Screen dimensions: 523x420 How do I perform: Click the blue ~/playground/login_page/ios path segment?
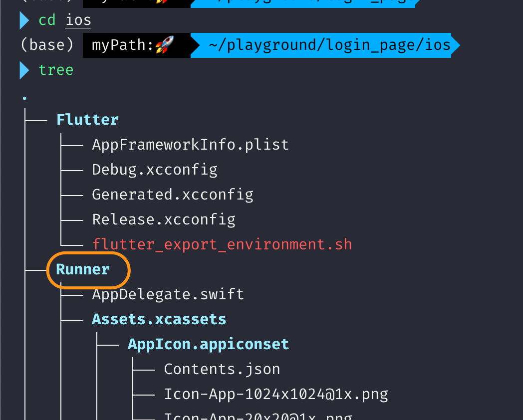(x=329, y=45)
